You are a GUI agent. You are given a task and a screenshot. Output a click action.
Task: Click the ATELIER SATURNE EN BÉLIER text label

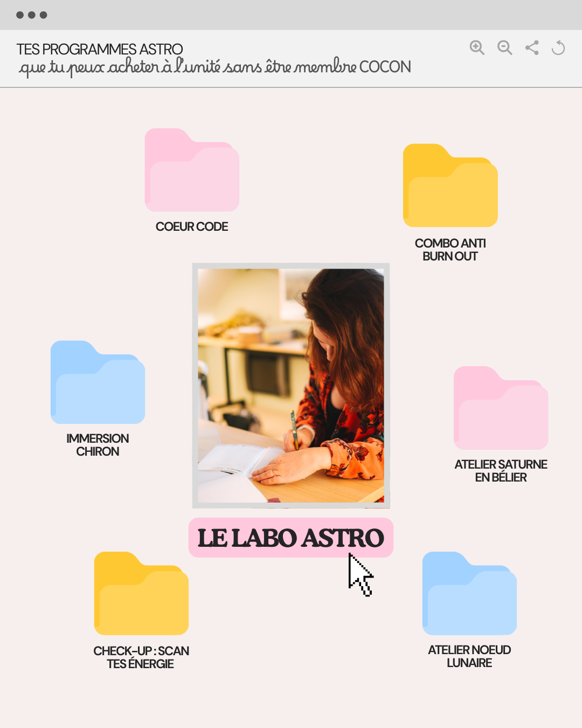(501, 471)
